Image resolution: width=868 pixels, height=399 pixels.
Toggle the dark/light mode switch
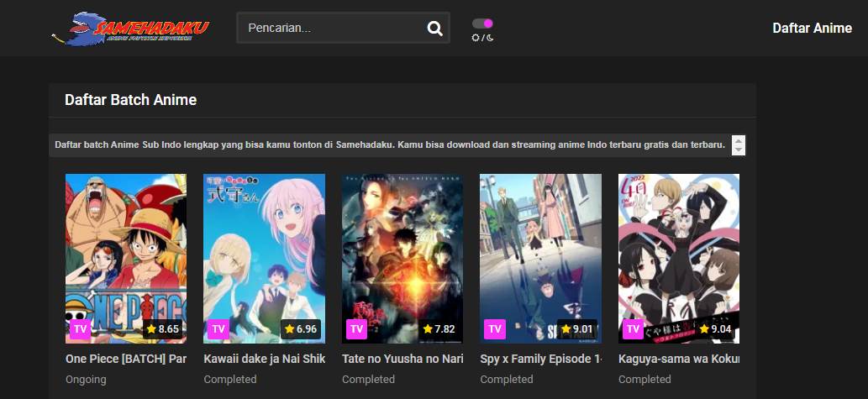[x=482, y=24]
